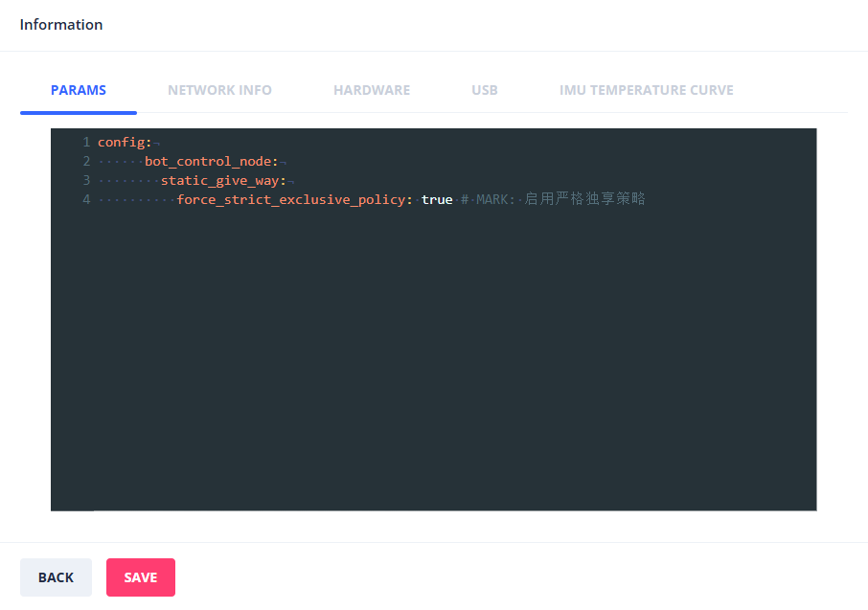Switch to the PARAMS tab
Image resolution: width=868 pixels, height=610 pixels.
coord(79,90)
